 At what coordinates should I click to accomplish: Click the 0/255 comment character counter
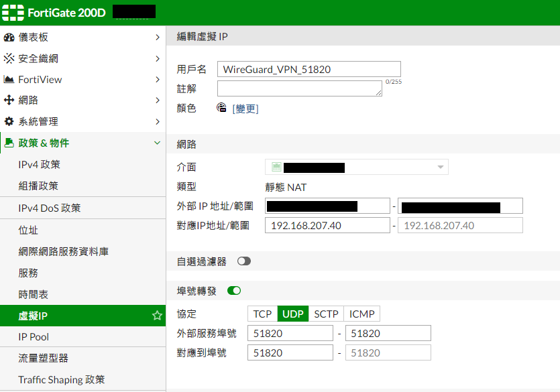pos(394,82)
